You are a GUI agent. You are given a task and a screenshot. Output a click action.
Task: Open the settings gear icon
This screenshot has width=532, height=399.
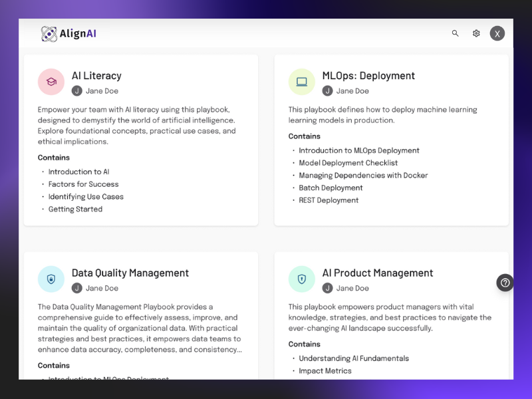pyautogui.click(x=476, y=33)
